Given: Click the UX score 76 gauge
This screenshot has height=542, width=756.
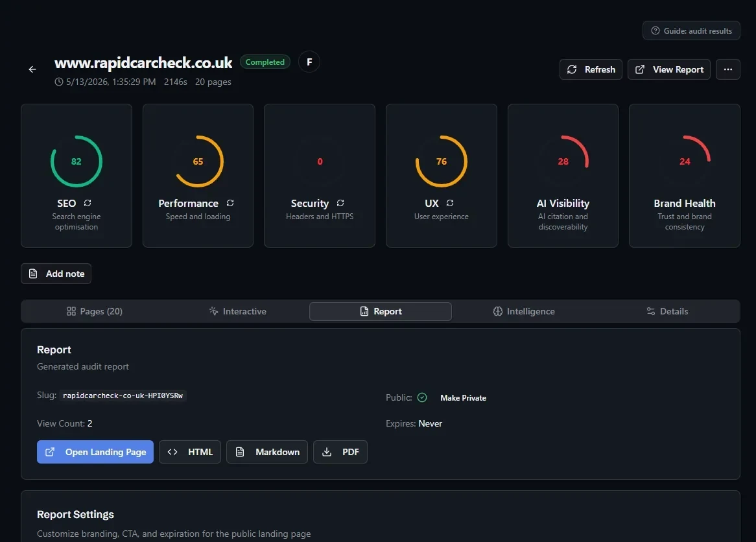Looking at the screenshot, I should click(441, 161).
